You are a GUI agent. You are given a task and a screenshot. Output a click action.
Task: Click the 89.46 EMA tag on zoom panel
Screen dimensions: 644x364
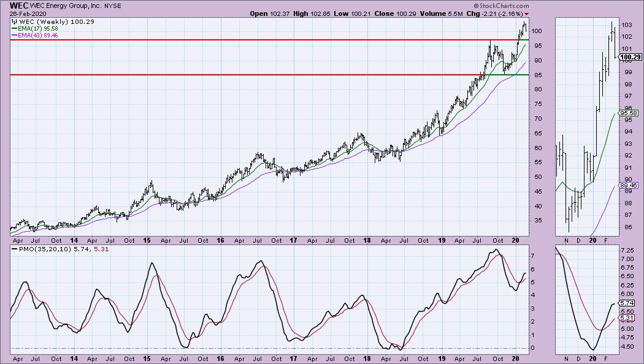[x=629, y=186]
